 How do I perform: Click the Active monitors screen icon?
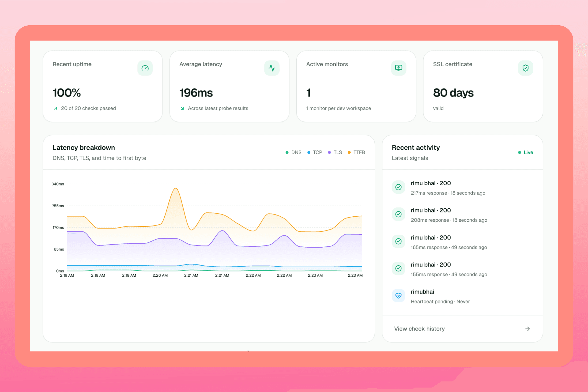(x=399, y=68)
